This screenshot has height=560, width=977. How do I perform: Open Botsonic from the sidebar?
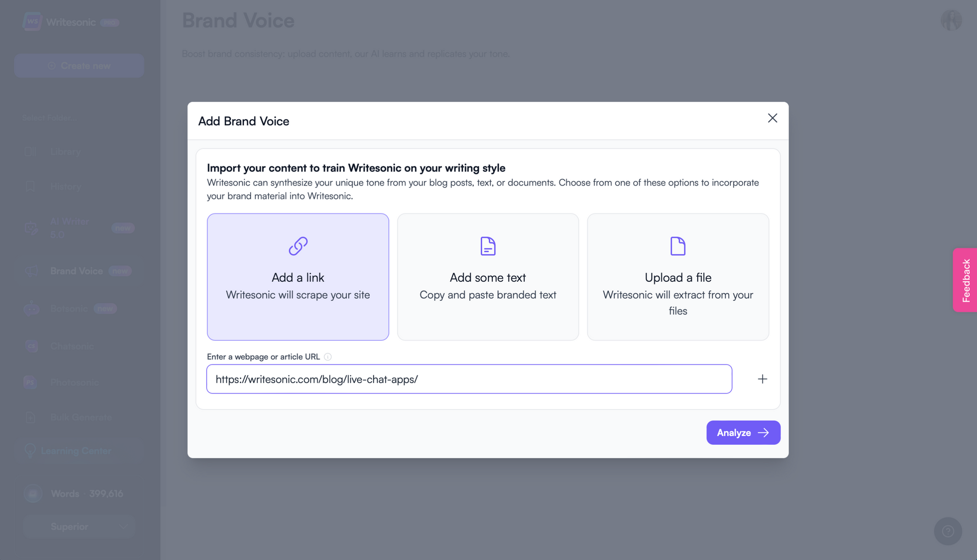click(x=69, y=308)
